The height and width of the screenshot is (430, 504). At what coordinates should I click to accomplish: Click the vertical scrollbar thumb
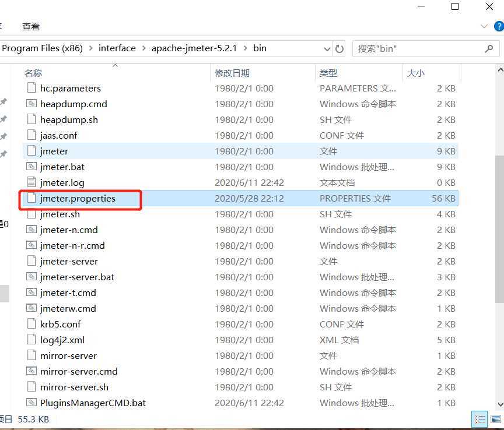click(499, 228)
